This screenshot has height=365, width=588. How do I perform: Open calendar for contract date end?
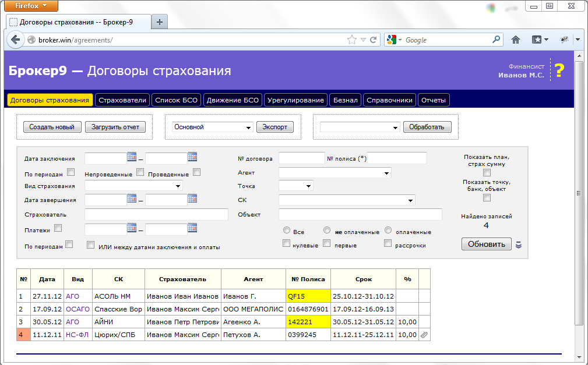click(x=192, y=157)
